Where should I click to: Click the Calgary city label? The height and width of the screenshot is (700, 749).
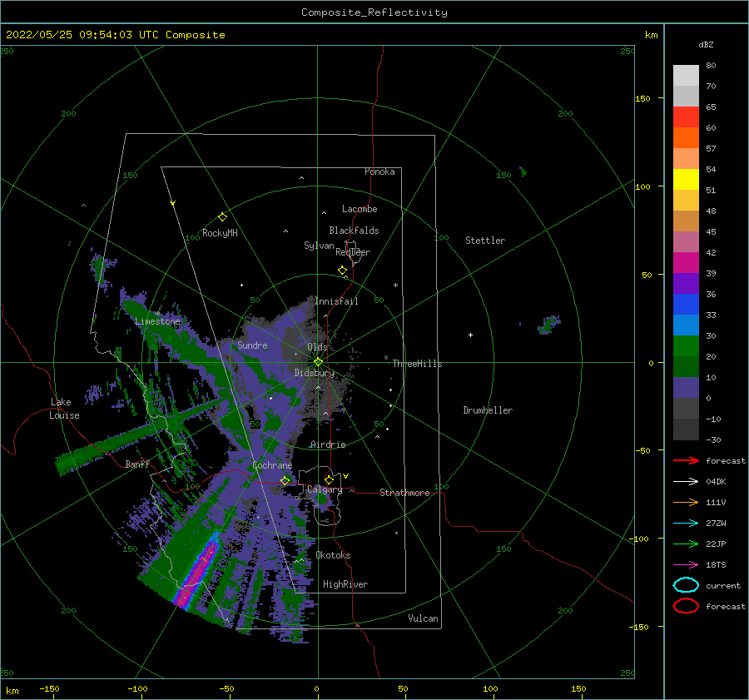coord(325,489)
